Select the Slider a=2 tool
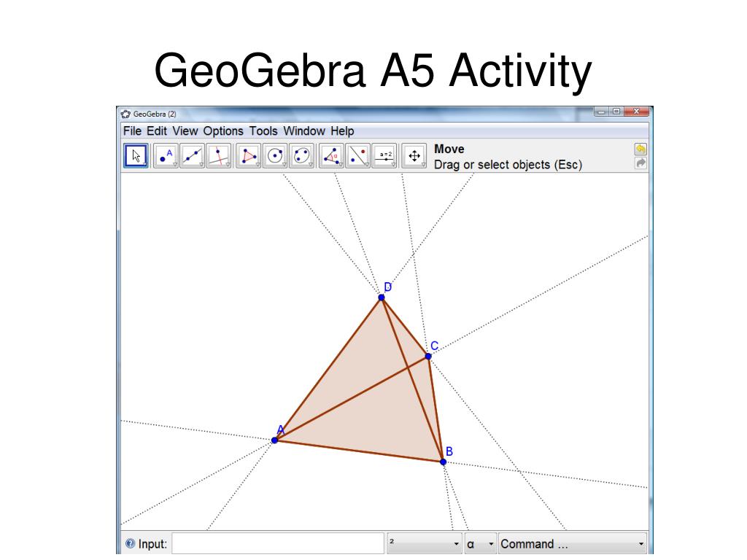The width and height of the screenshot is (747, 560). coord(384,156)
